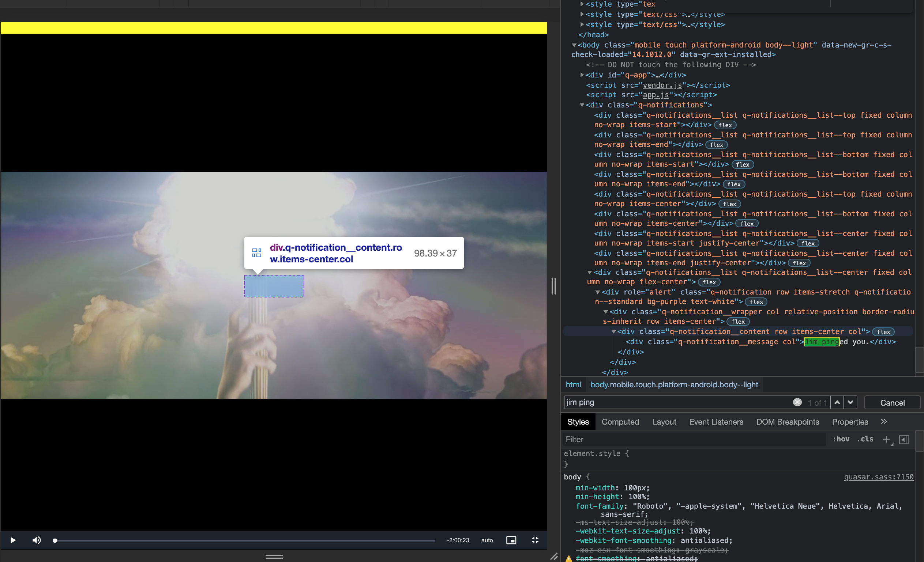Enter picture-in-picture mode

511,540
